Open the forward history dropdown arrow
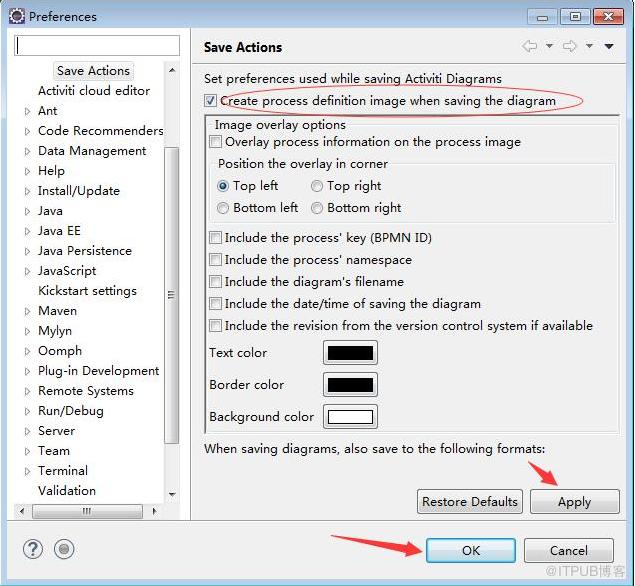Viewport: 635px width, 586px height. pyautogui.click(x=589, y=46)
